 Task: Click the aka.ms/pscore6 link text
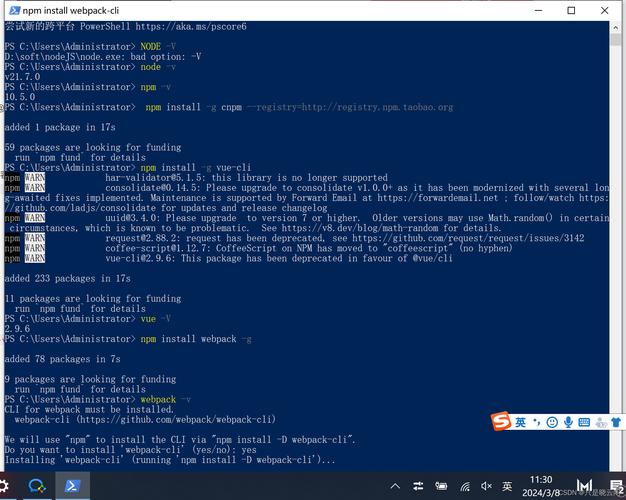click(x=191, y=26)
